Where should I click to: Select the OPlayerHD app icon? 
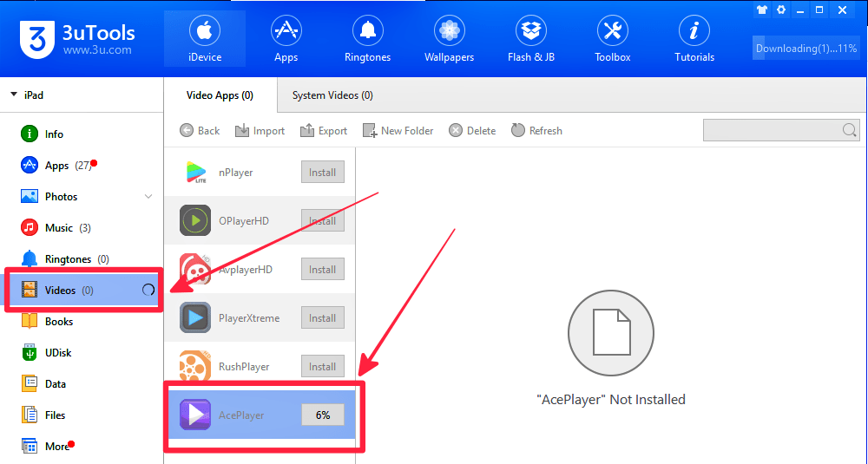coord(195,220)
